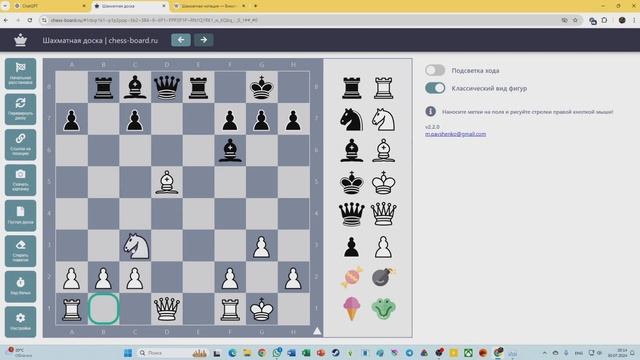Screen dimensions: 640x360
Task: Select the candy marker in the palette
Action: pos(351,277)
